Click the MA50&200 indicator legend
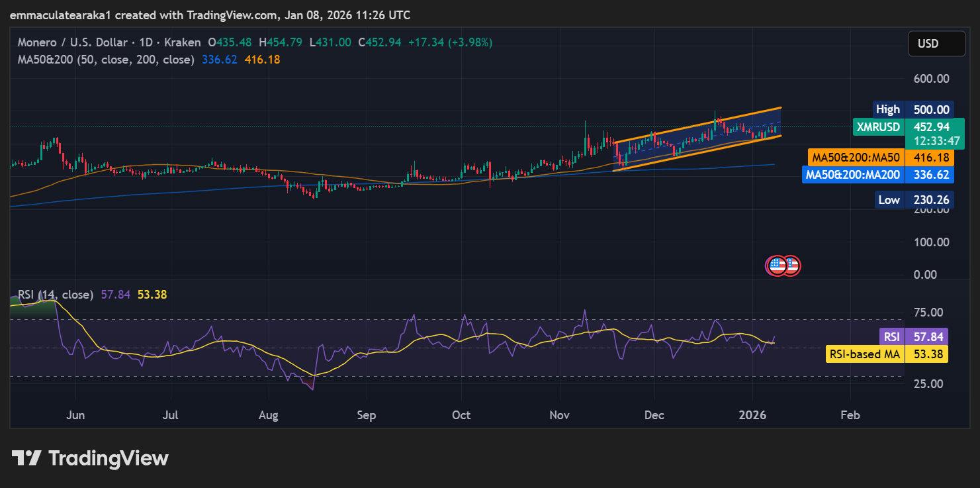The width and height of the screenshot is (980, 488). [x=106, y=60]
